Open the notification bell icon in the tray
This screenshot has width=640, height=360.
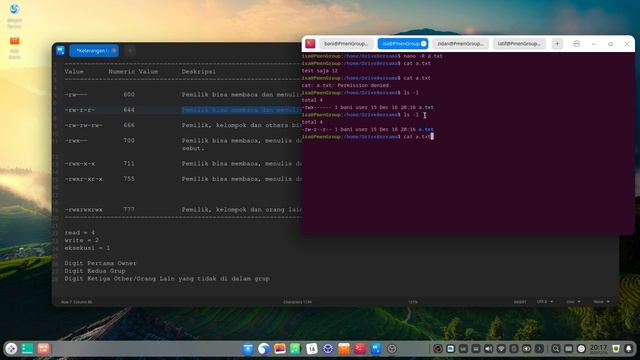click(629, 349)
